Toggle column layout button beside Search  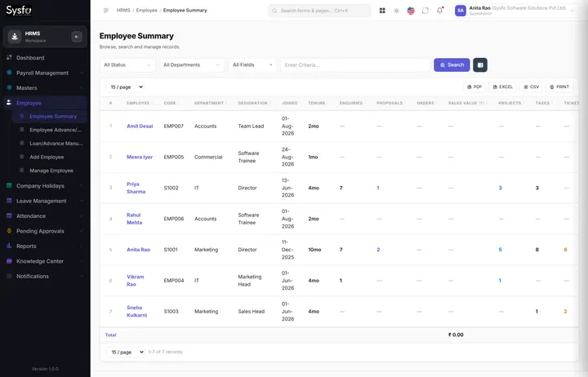coord(480,64)
